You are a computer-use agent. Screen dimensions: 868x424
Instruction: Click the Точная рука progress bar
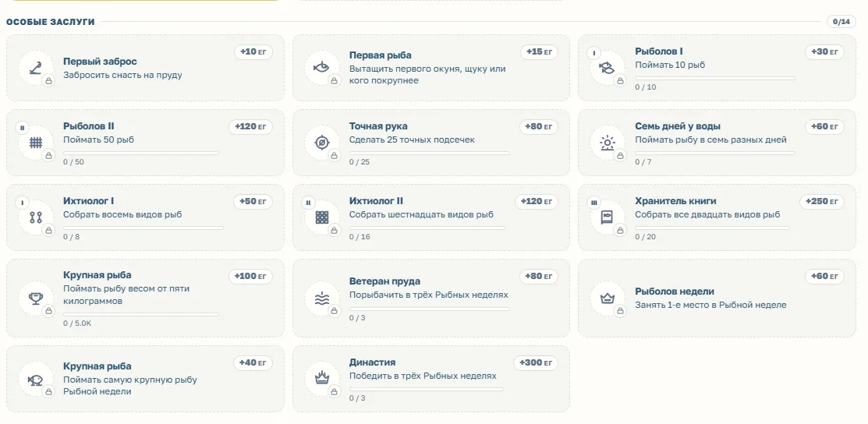tap(429, 154)
